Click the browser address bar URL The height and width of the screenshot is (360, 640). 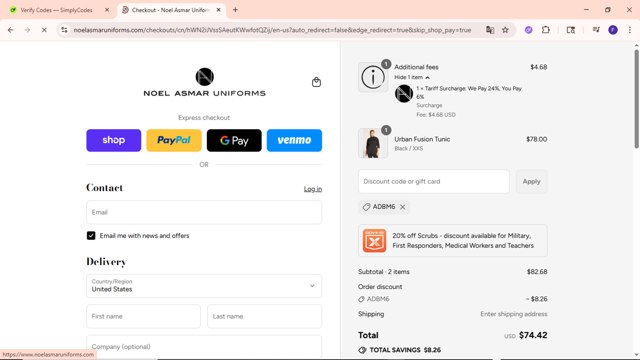tap(272, 30)
